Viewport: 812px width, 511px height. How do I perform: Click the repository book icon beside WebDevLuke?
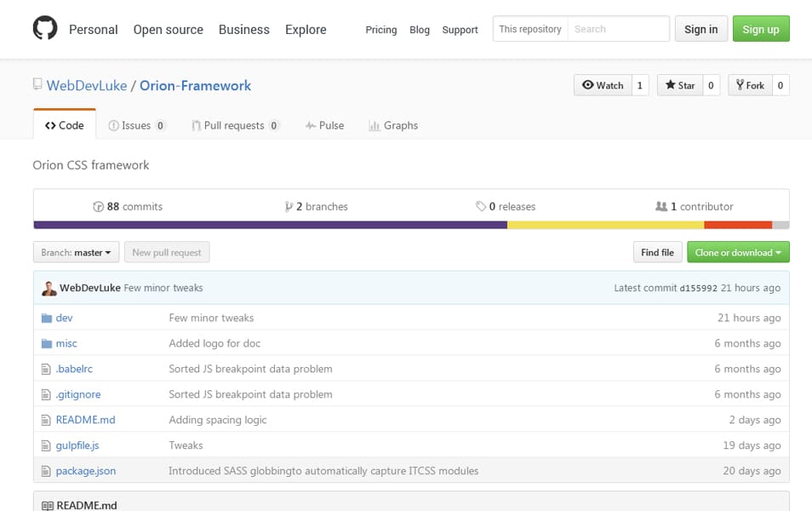[x=37, y=84]
